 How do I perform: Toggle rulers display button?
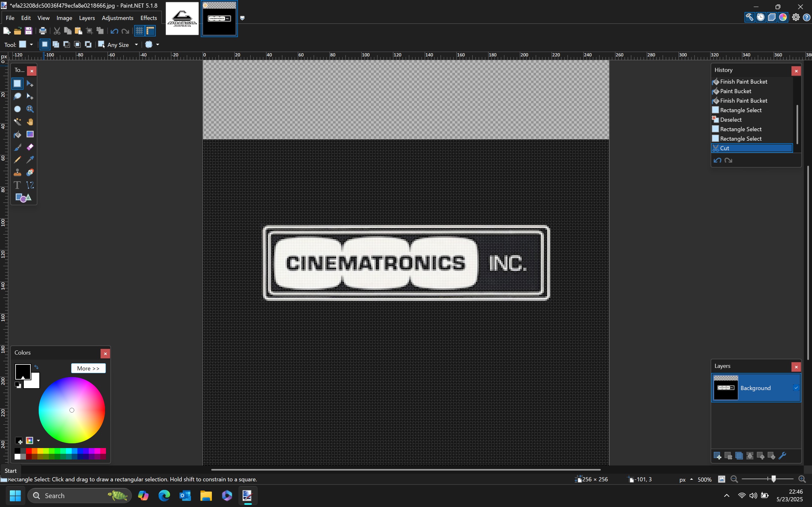click(150, 31)
